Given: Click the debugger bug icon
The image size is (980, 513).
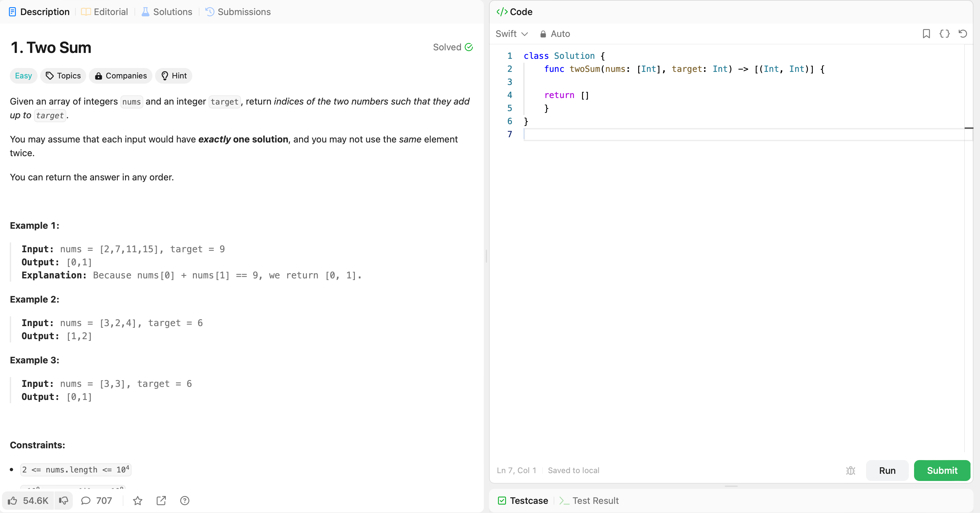Looking at the screenshot, I should [851, 470].
